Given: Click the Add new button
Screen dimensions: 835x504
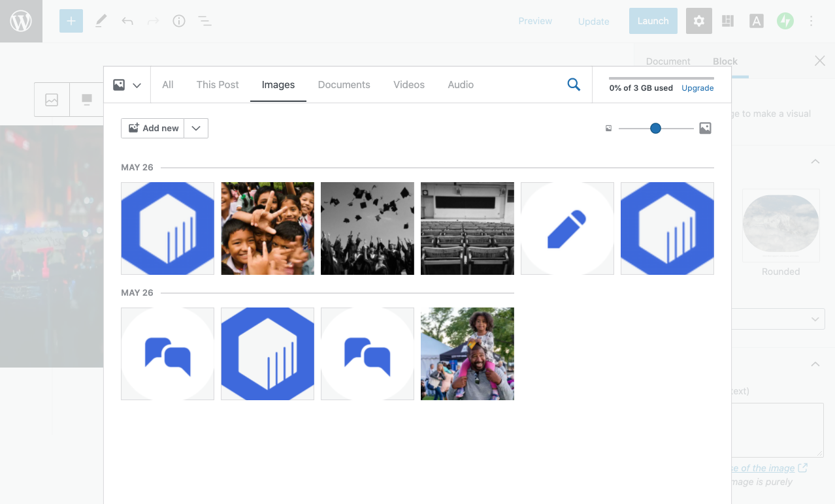Looking at the screenshot, I should click(153, 129).
